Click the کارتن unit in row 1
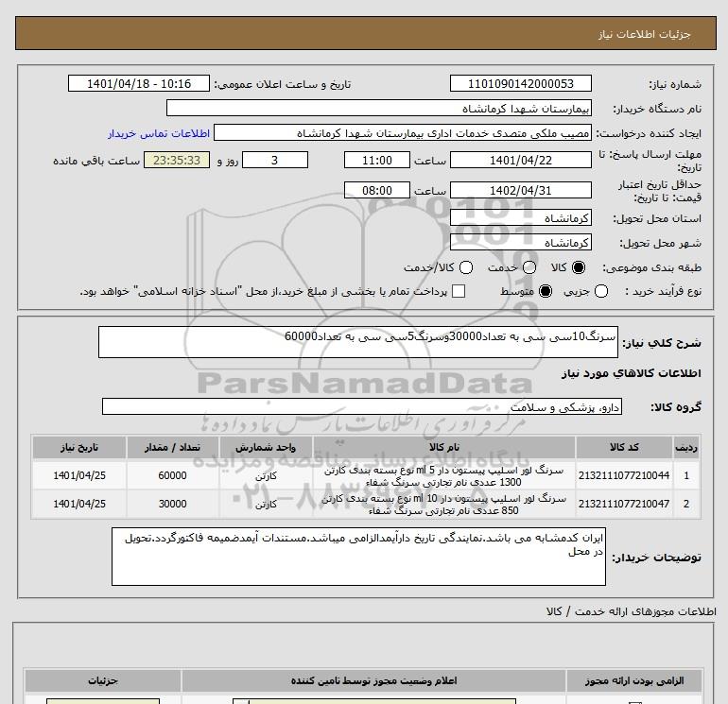Viewport: 728px width, 704px height. (266, 476)
